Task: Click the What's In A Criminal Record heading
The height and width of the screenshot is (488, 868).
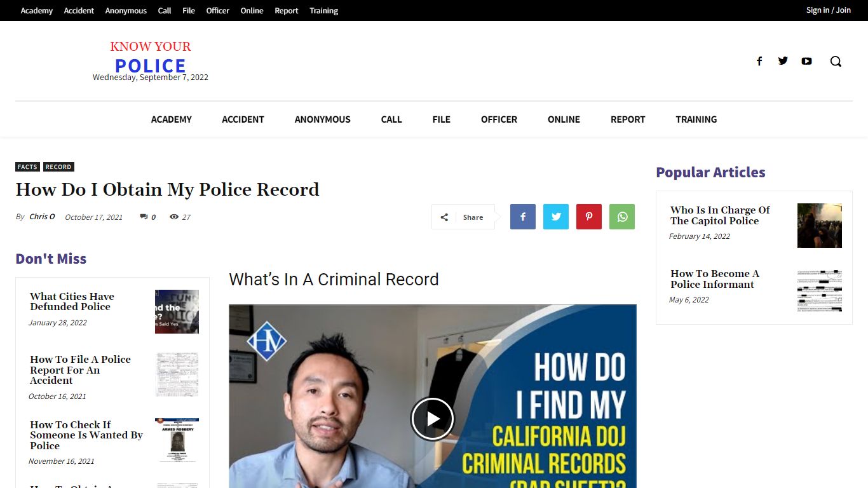Action: click(x=334, y=280)
